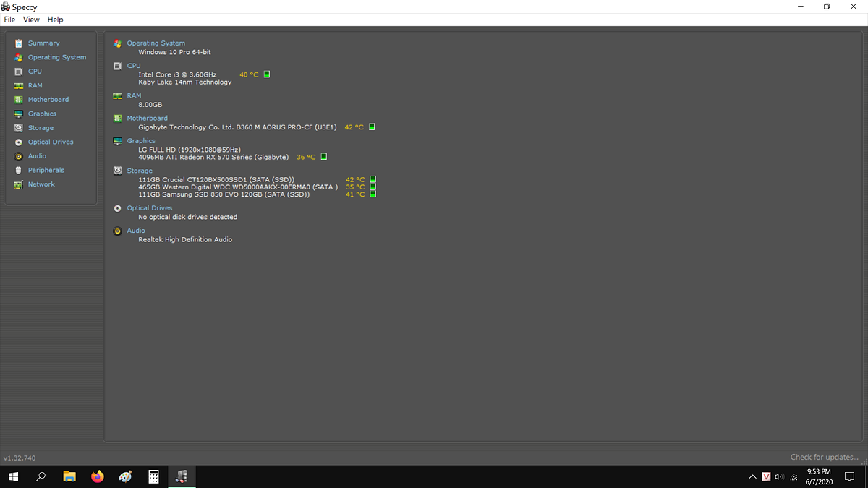Open the Motherboard icon in sidebar
The image size is (868, 488).
tap(19, 100)
